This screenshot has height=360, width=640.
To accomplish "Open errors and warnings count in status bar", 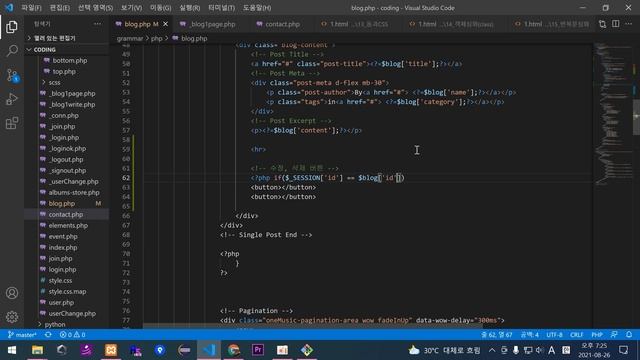I will [72, 335].
